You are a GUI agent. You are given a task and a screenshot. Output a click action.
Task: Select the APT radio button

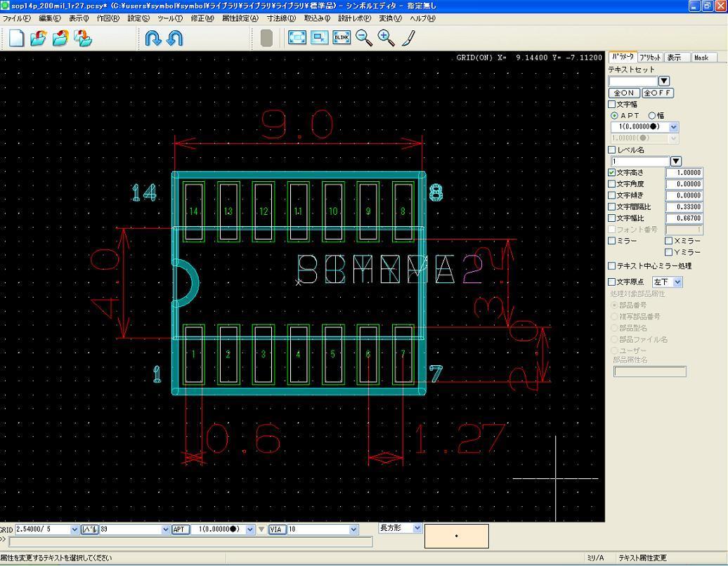tap(614, 116)
